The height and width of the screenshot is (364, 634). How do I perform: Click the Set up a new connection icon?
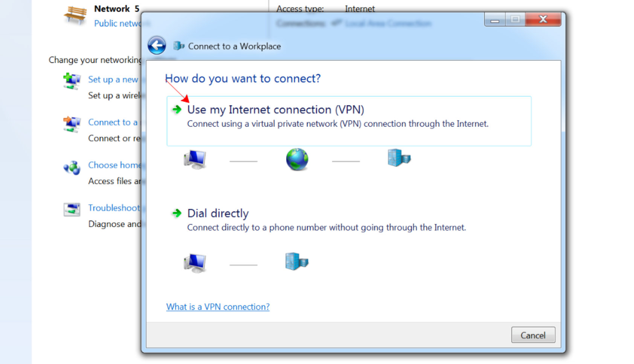72,81
